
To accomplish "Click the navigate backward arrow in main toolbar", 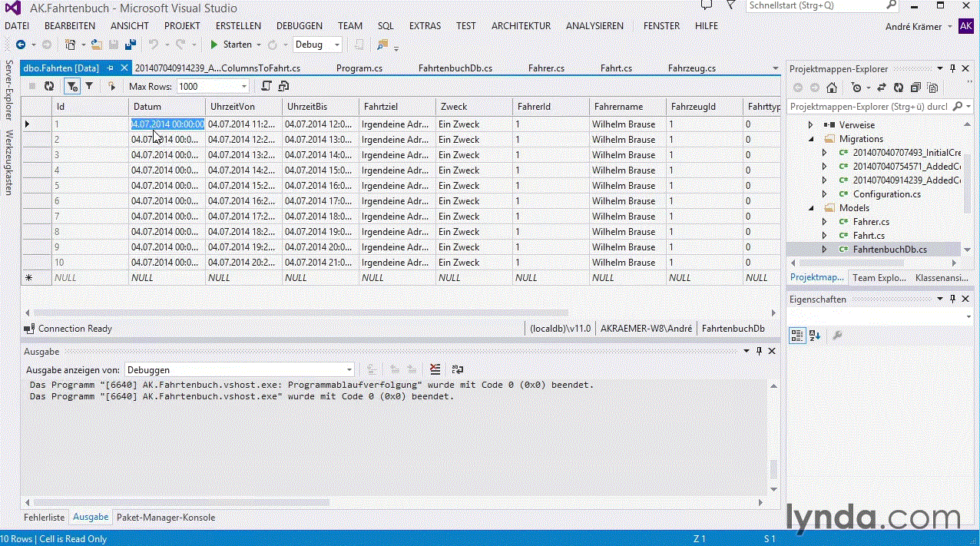I will tap(21, 45).
